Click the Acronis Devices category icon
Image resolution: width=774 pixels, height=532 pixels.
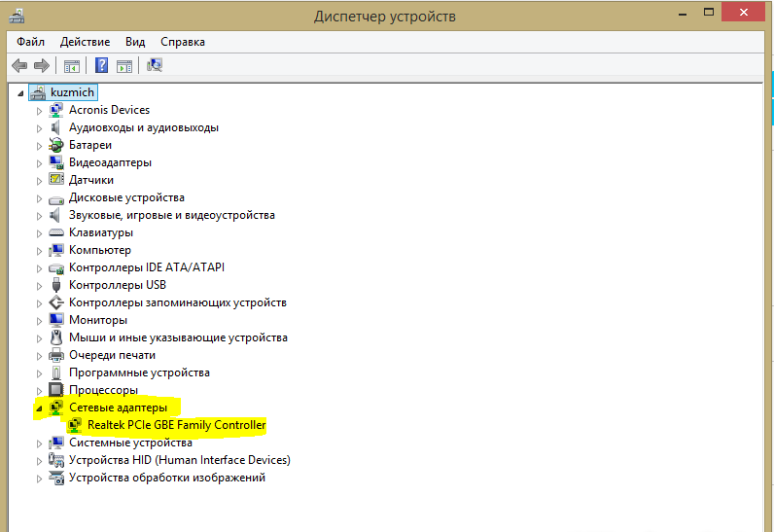click(x=56, y=110)
